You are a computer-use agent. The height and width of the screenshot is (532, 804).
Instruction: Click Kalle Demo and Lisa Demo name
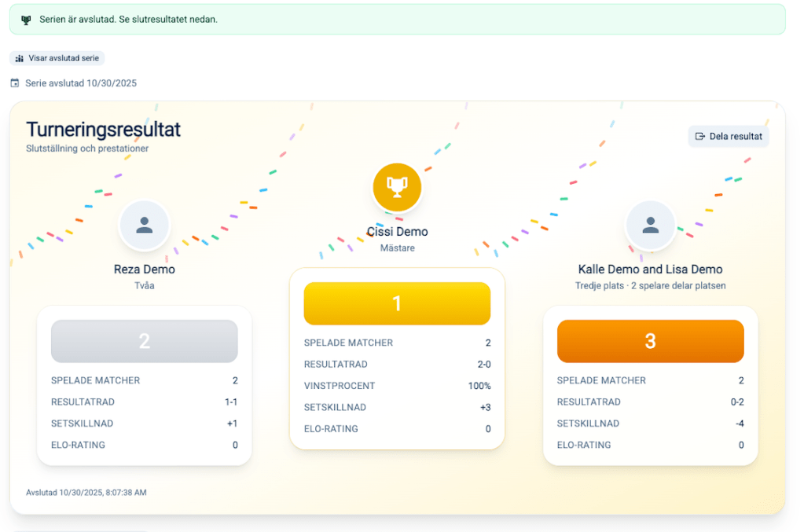coord(650,270)
